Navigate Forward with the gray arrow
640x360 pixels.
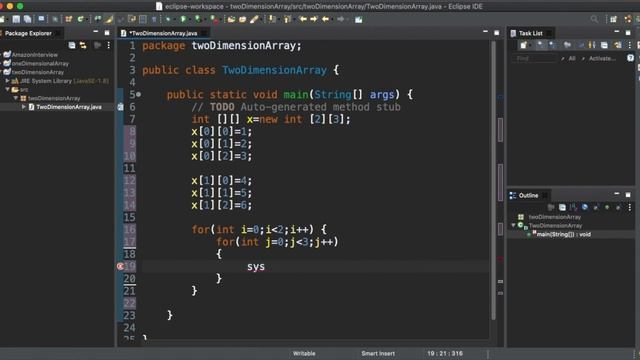(340, 19)
